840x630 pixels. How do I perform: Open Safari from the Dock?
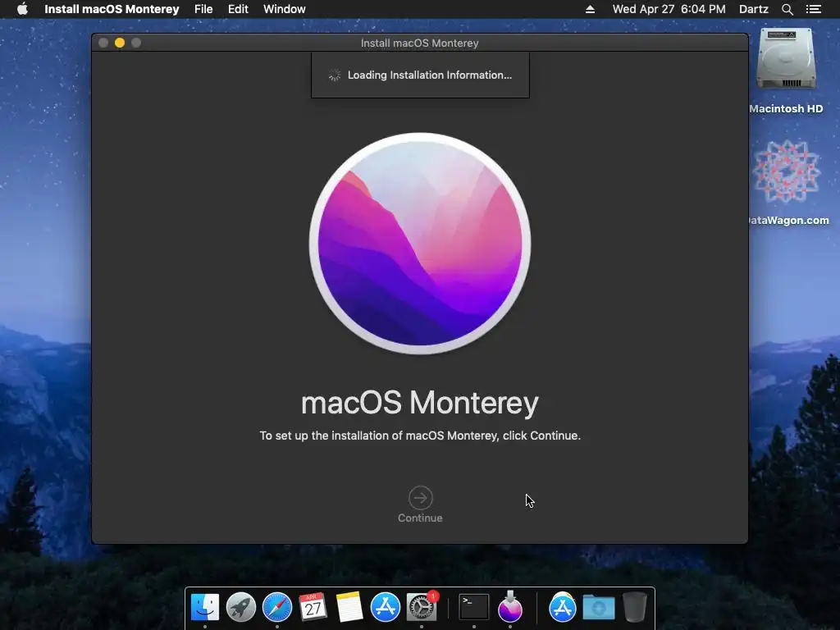click(x=277, y=607)
